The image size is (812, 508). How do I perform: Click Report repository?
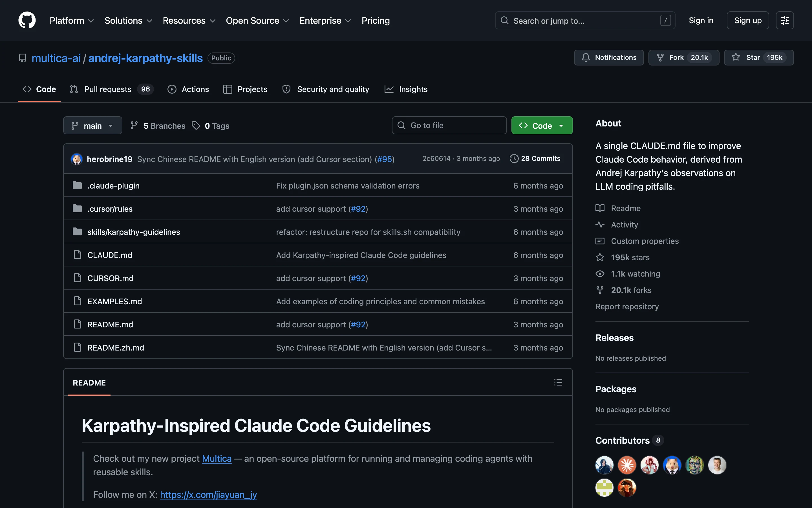[627, 307]
